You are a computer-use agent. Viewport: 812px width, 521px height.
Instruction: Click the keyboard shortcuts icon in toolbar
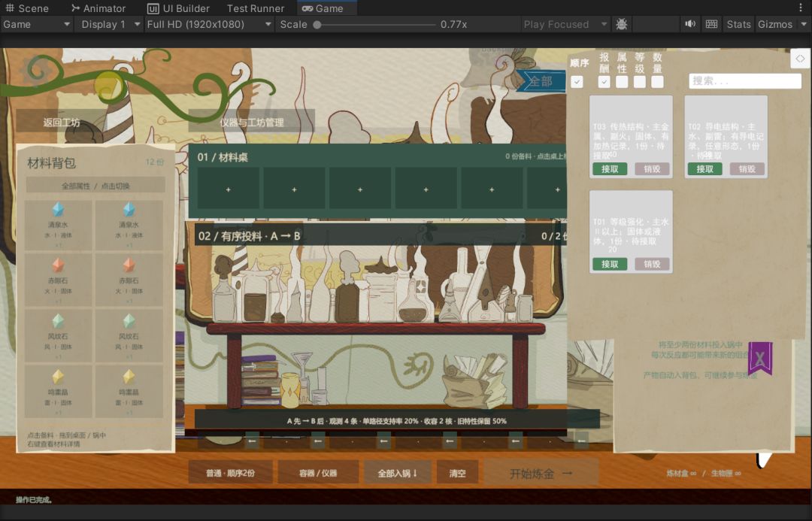711,24
